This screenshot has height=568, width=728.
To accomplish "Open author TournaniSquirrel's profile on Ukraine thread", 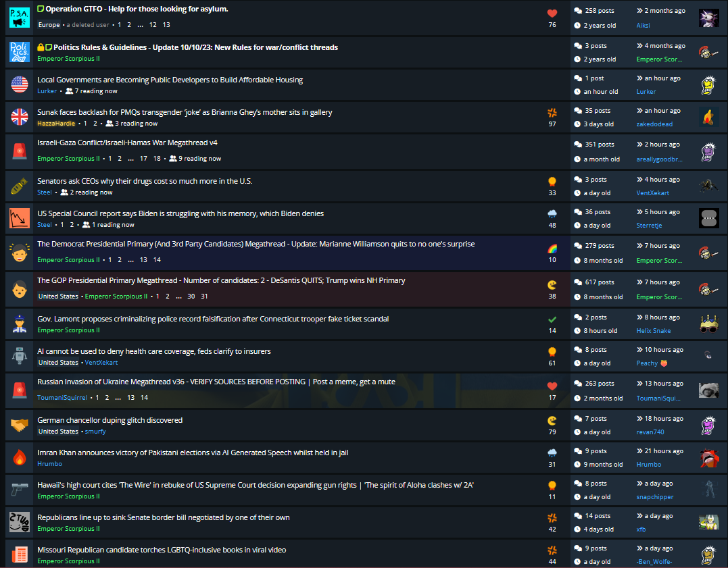I will pos(62,398).
